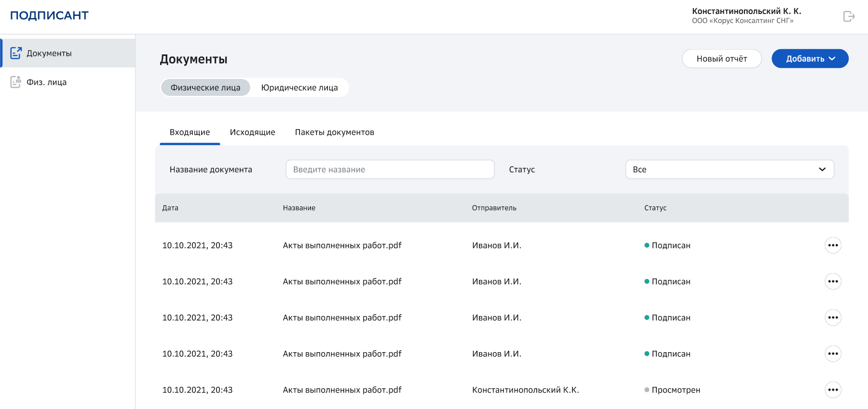Click the Статус column header in the table
The image size is (868, 409).
[x=655, y=208]
